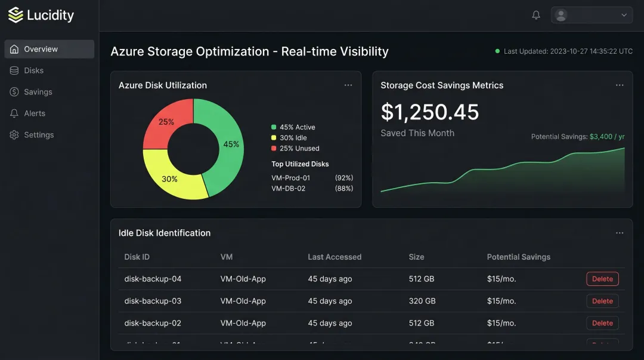Open notifications bell in top bar
The width and height of the screenshot is (644, 360).
(536, 15)
